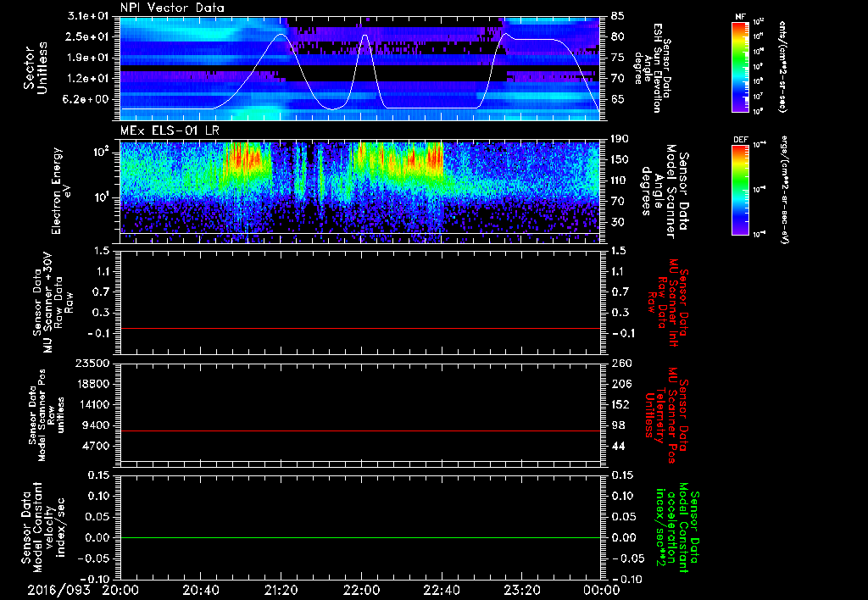This screenshot has width=868, height=600.
Task: Click the "98" telemetry tick value
Action: tap(618, 425)
